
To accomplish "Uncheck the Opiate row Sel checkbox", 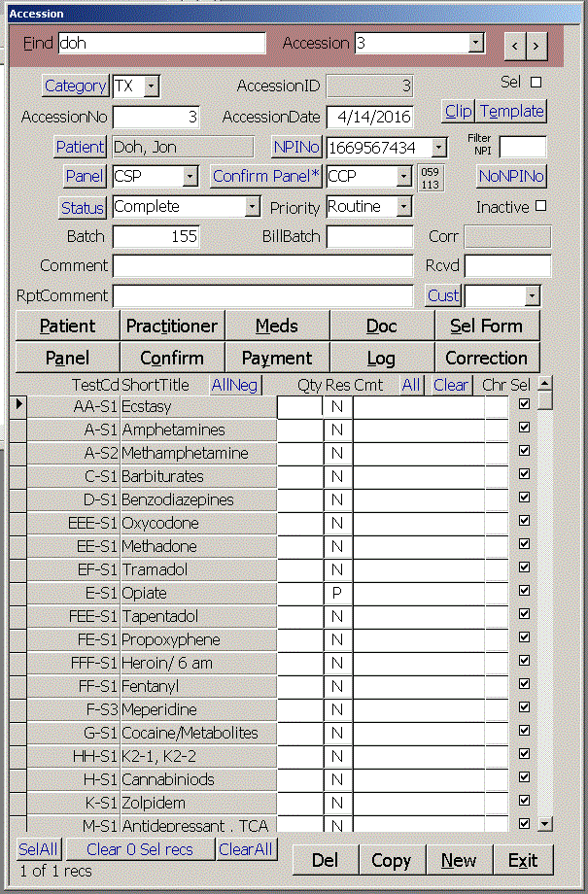I will coord(525,593).
